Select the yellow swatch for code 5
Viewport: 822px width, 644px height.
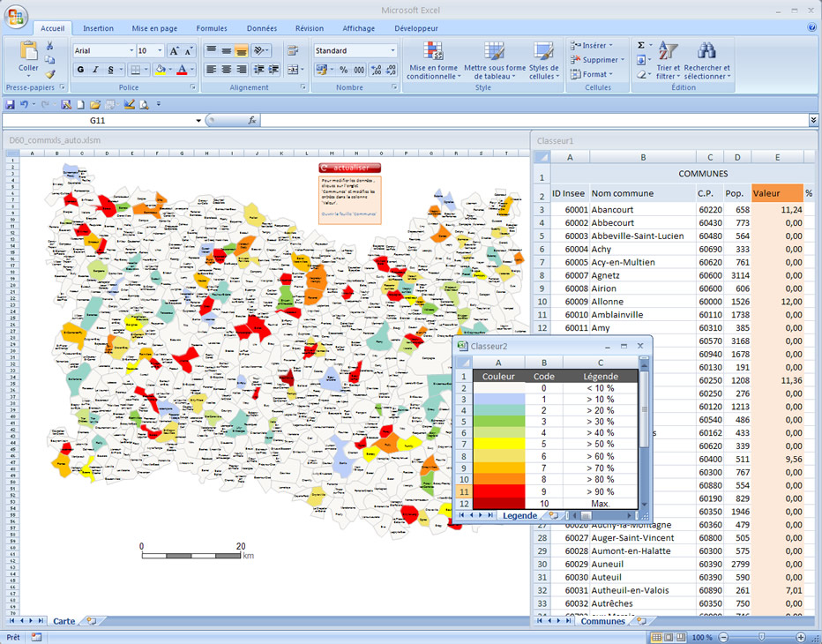[x=498, y=445]
